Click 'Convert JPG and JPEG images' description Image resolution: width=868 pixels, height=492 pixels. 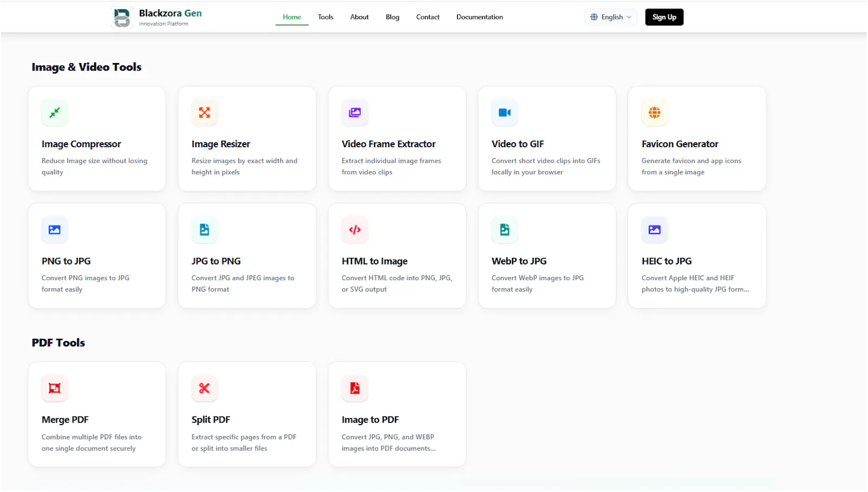click(242, 283)
